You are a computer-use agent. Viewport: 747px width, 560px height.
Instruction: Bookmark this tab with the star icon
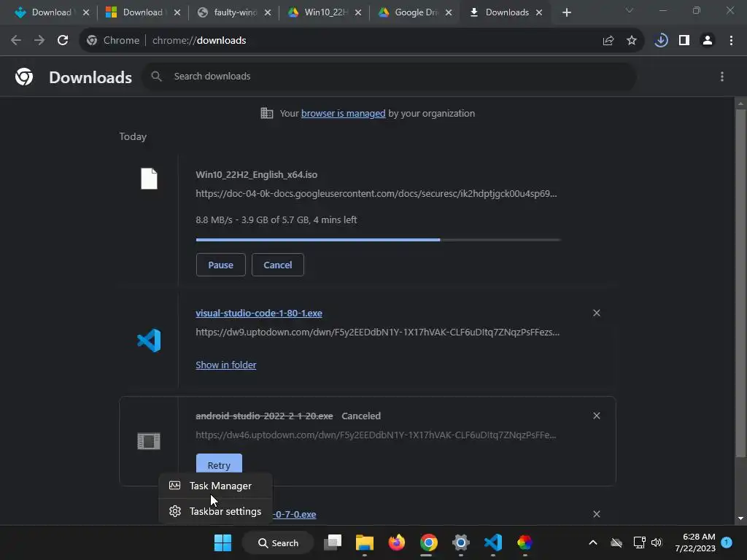[x=632, y=41]
